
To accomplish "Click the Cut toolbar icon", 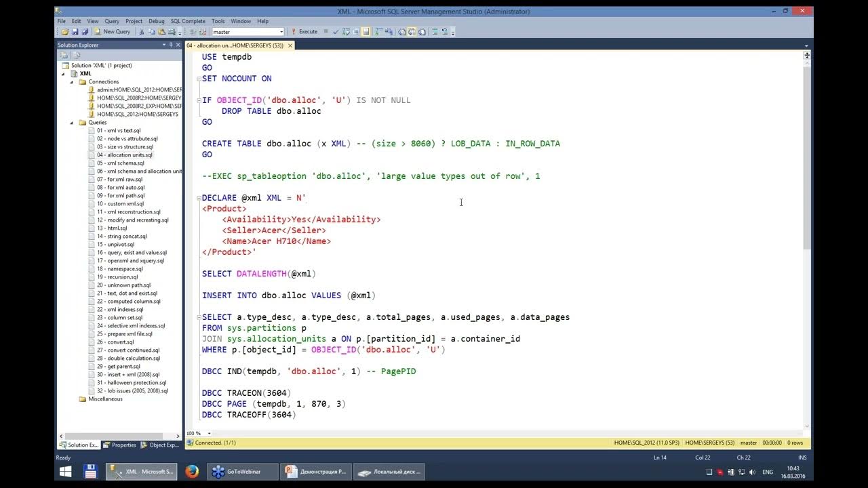I will pos(141,32).
